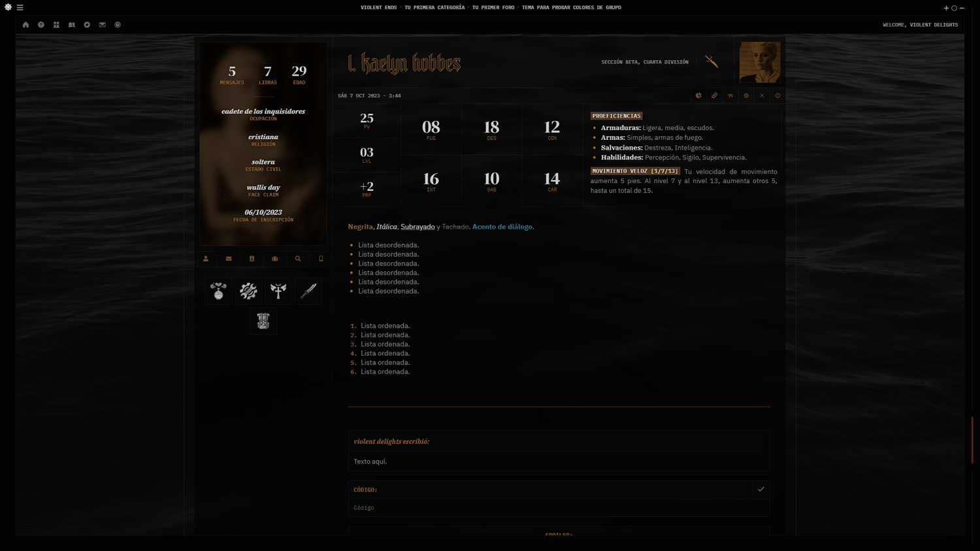
Task: Click the circle icon at the top right
Action: tap(954, 8)
